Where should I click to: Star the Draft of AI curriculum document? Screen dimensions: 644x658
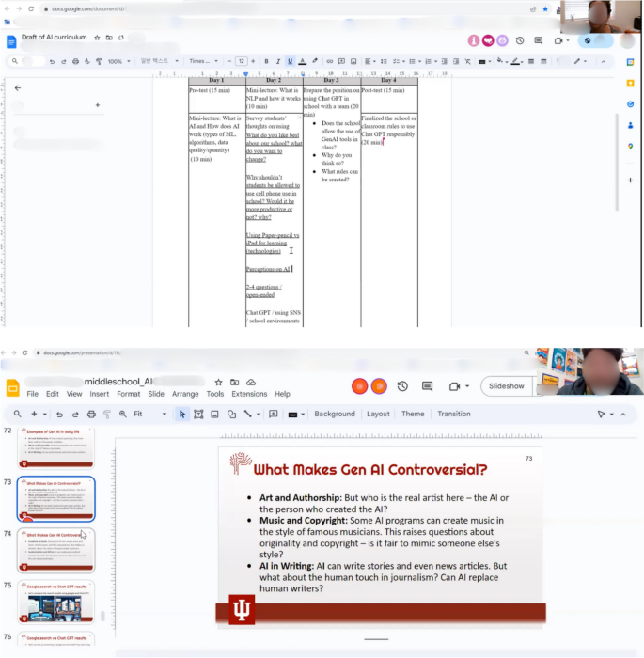97,38
